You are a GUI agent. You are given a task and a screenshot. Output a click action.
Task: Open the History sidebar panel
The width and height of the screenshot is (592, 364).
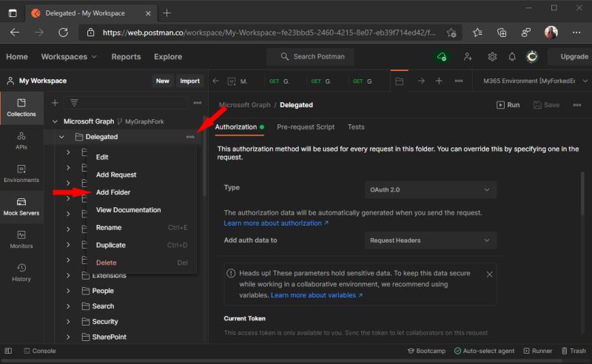coord(21,272)
